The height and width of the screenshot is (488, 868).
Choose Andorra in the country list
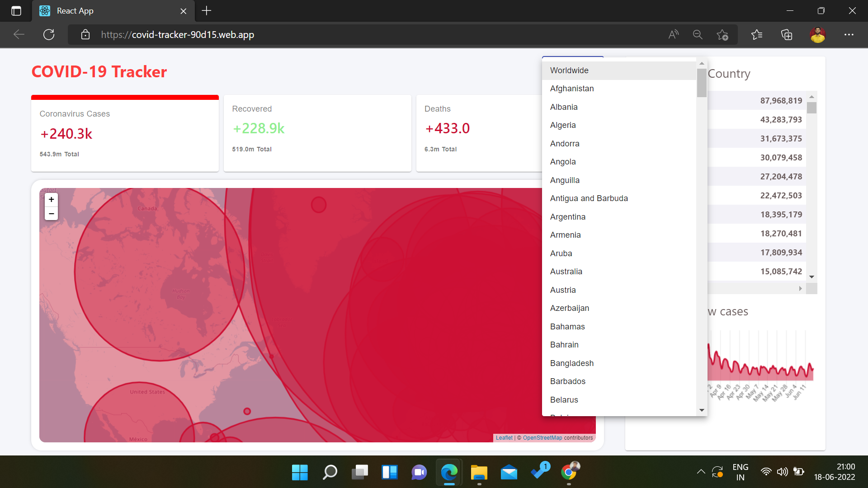pyautogui.click(x=619, y=144)
